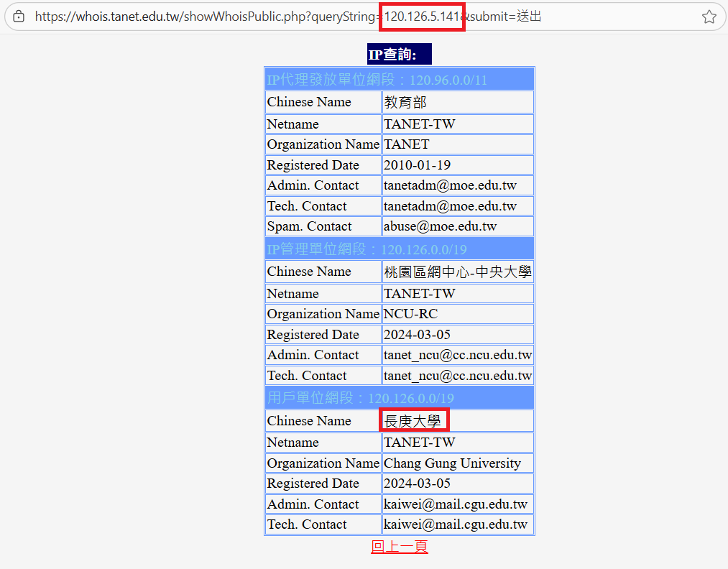728x569 pixels.
Task: Click the 2010-01-19 registered date cell
Action: (x=458, y=165)
